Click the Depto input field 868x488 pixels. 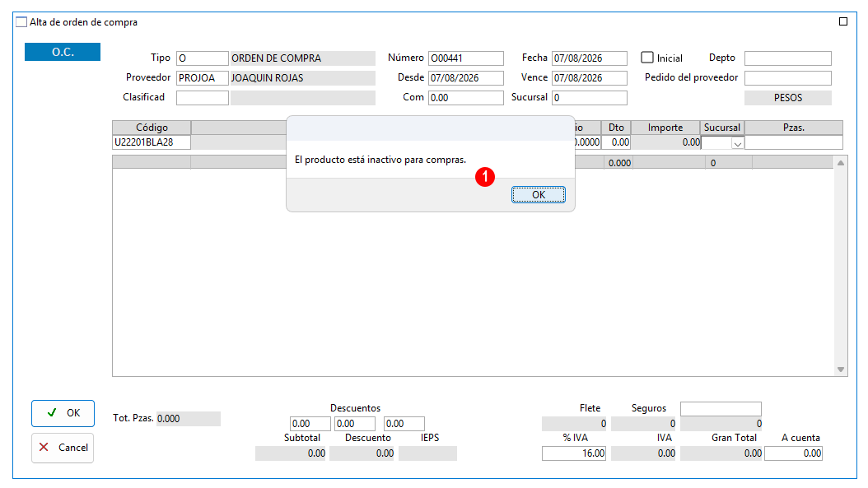(788, 58)
